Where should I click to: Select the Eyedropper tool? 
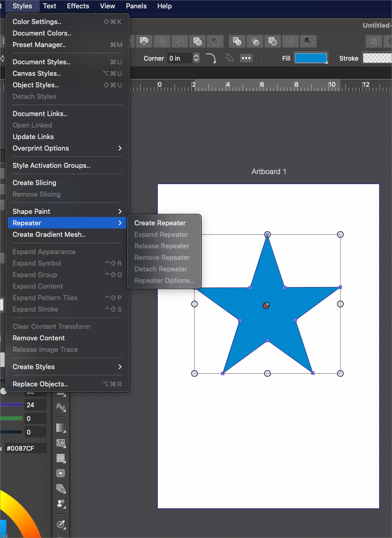point(61,524)
